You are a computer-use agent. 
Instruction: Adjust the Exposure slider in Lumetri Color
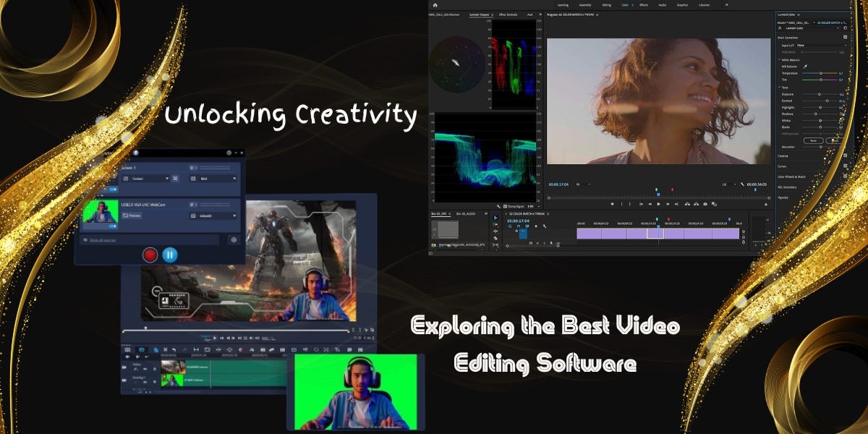point(819,94)
